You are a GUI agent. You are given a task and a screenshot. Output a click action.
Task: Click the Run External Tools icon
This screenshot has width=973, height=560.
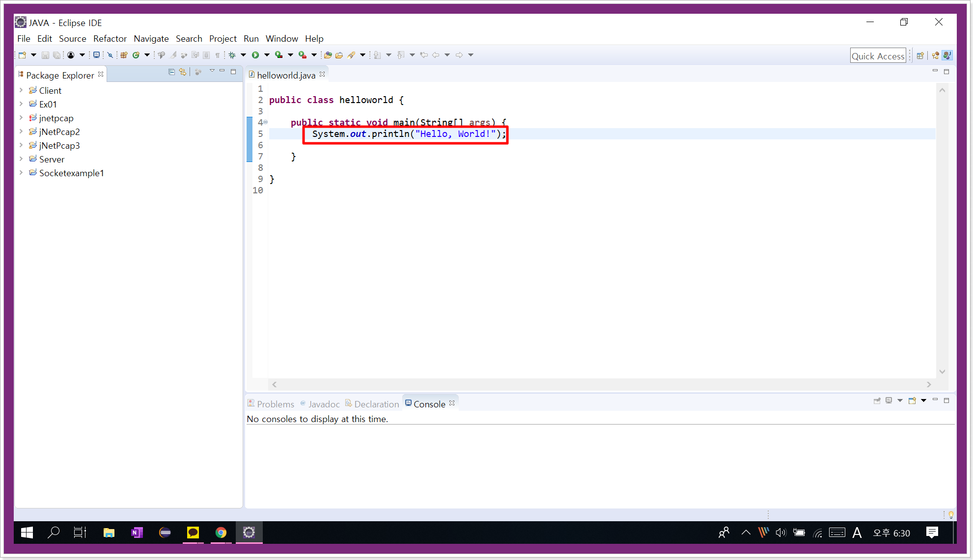(x=302, y=55)
